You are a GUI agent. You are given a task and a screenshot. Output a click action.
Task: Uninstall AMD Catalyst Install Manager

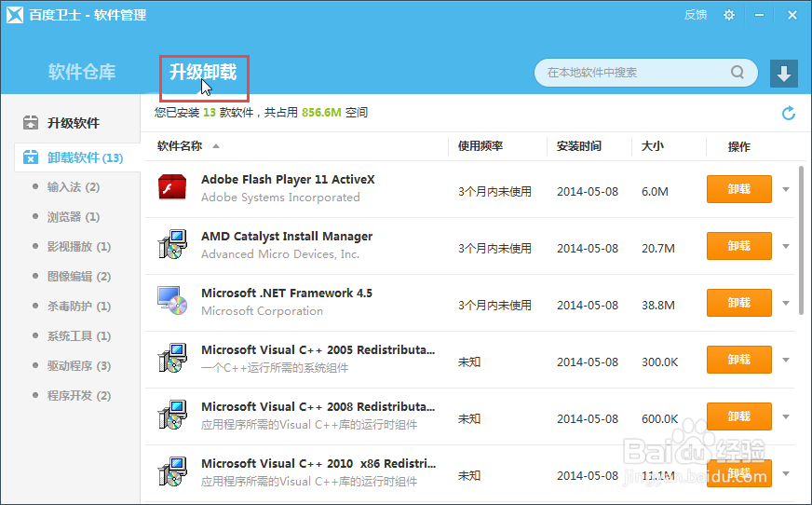(x=739, y=246)
